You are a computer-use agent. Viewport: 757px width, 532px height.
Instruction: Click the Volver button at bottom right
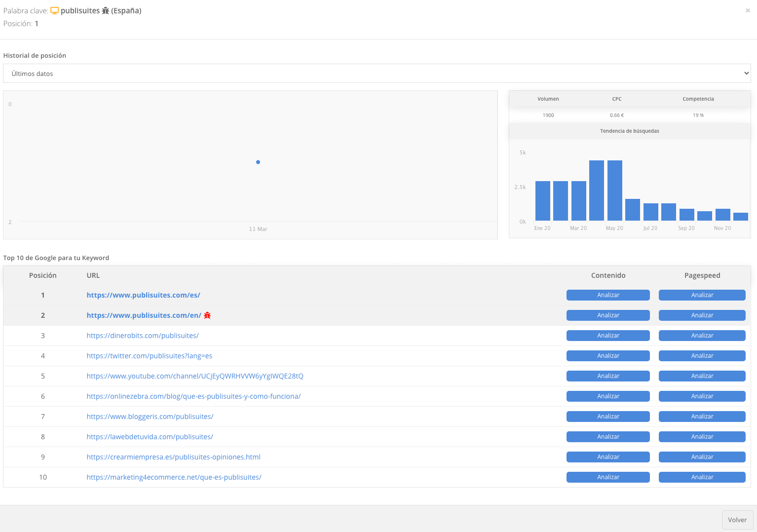(737, 520)
